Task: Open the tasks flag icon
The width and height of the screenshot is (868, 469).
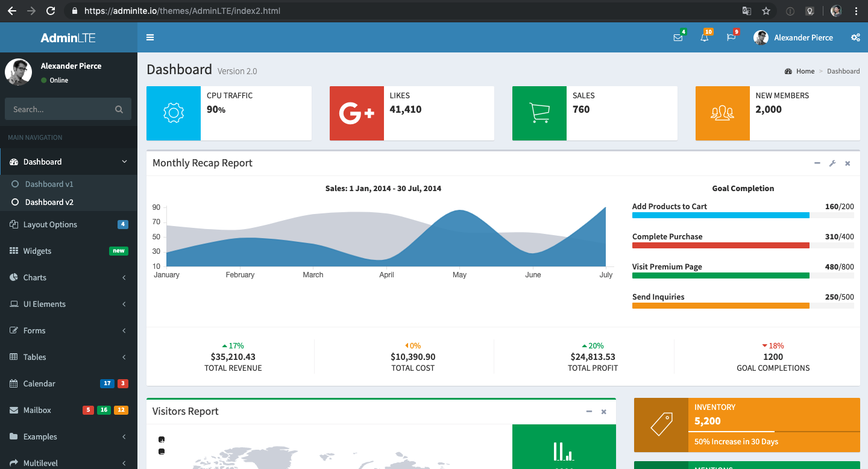Action: (x=731, y=37)
